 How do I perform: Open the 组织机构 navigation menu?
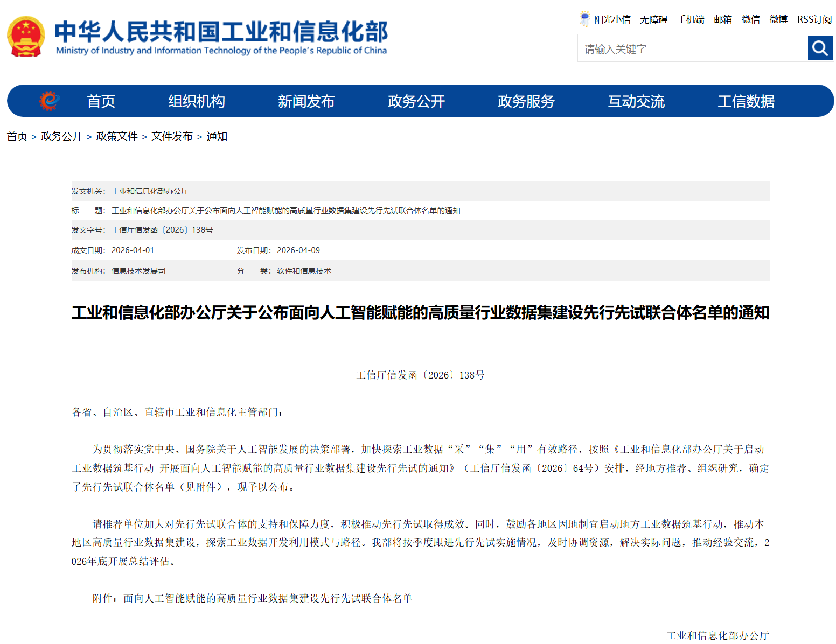196,101
